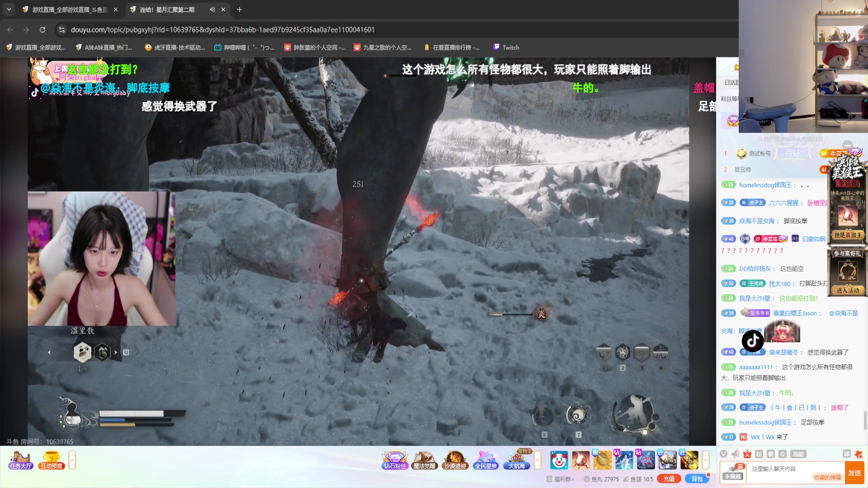The width and height of the screenshot is (868, 488).
Task: Open the 哔哩哔哩 bookmark
Action: 245,47
